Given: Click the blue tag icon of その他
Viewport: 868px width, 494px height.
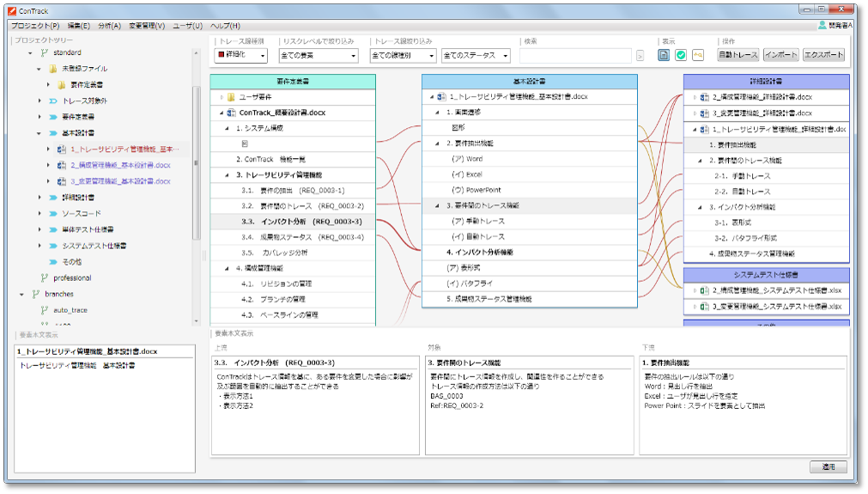Looking at the screenshot, I should (x=53, y=261).
